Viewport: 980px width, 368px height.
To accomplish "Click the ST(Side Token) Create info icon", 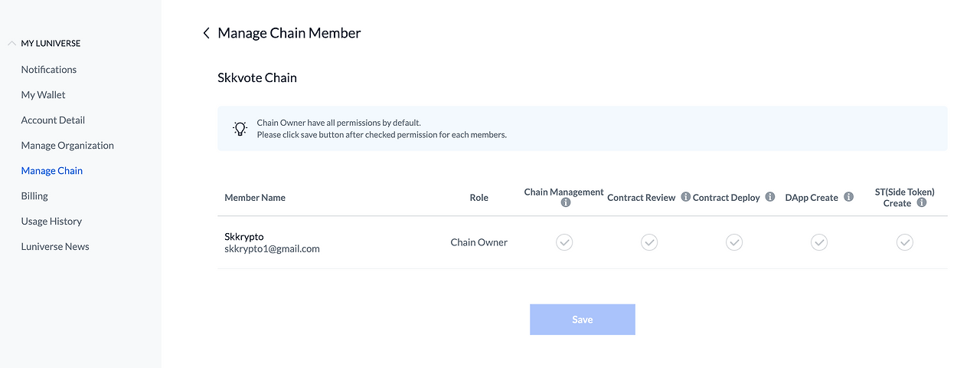I will [922, 203].
